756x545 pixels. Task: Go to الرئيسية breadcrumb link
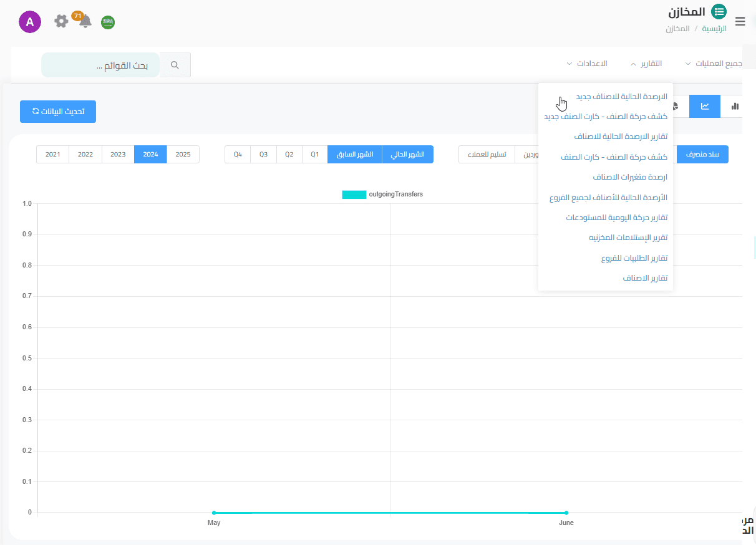pyautogui.click(x=714, y=29)
